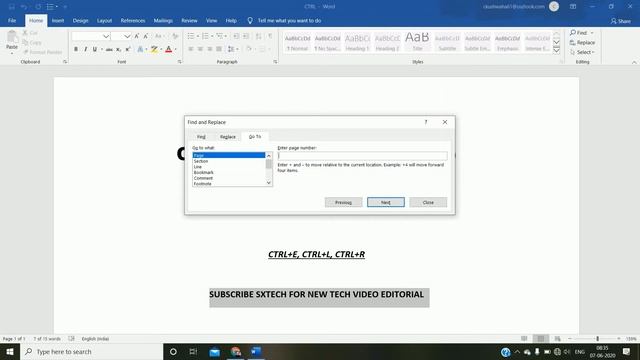Click the Justify alignment icon

coord(219,49)
